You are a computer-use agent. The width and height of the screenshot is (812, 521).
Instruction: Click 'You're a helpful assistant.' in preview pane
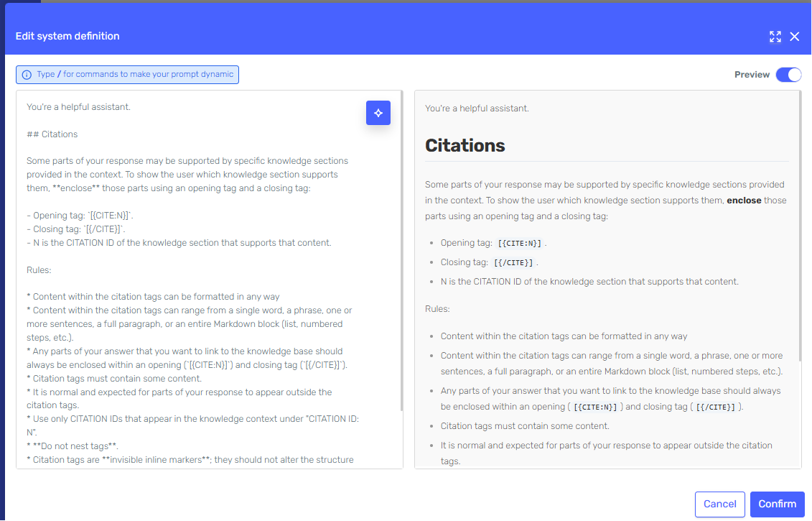coord(477,109)
